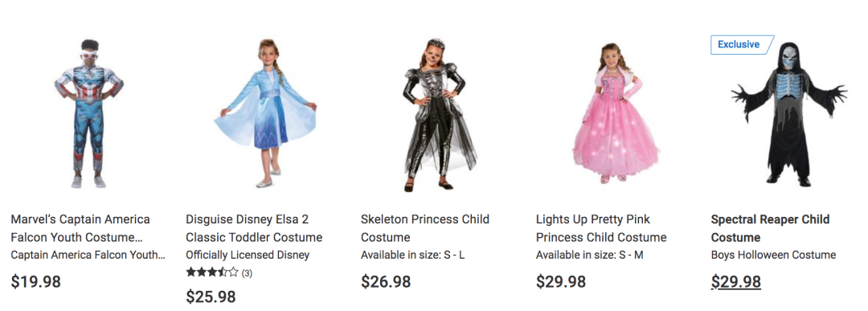This screenshot has width=868, height=311.
Task: Click the Boys Holloween Costume subtitle
Action: click(x=773, y=255)
